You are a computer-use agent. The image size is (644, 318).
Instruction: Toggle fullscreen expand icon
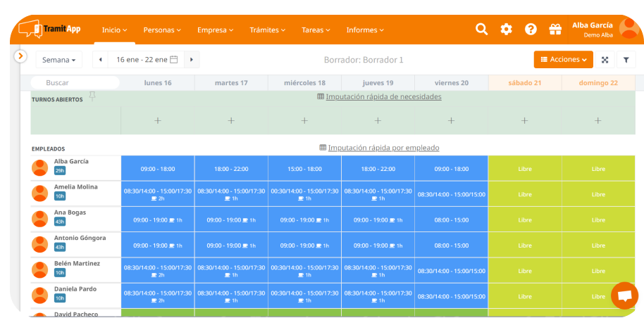click(605, 60)
